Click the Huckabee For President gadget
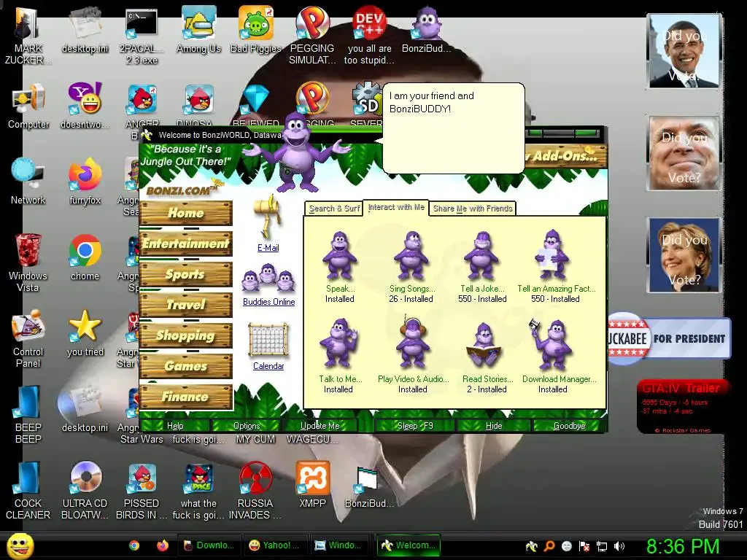Screen dimensions: 747x560 click(x=669, y=338)
